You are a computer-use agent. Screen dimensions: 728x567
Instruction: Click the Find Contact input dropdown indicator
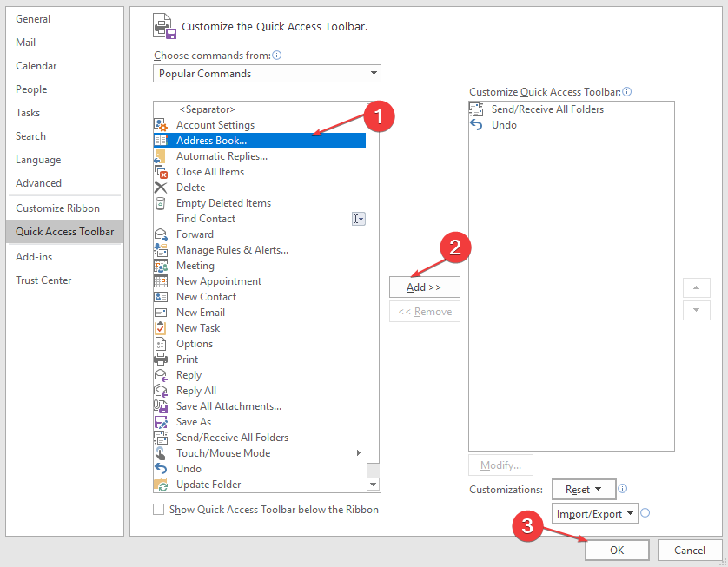359,219
